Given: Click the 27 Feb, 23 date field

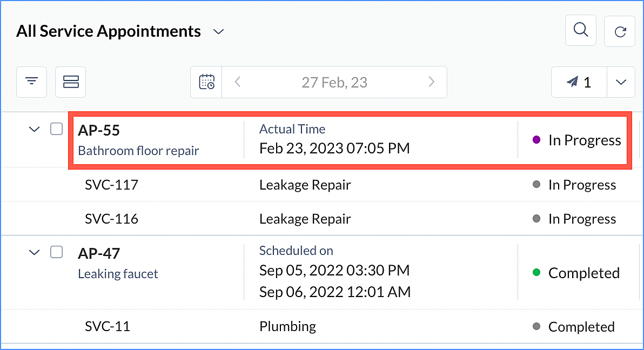Looking at the screenshot, I should coord(334,82).
